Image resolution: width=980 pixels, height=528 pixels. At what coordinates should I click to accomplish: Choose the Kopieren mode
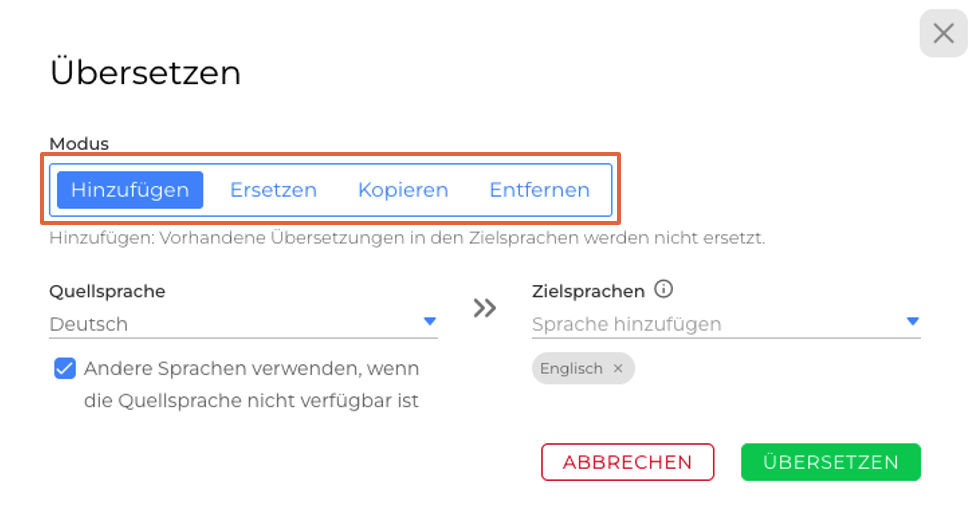click(403, 190)
